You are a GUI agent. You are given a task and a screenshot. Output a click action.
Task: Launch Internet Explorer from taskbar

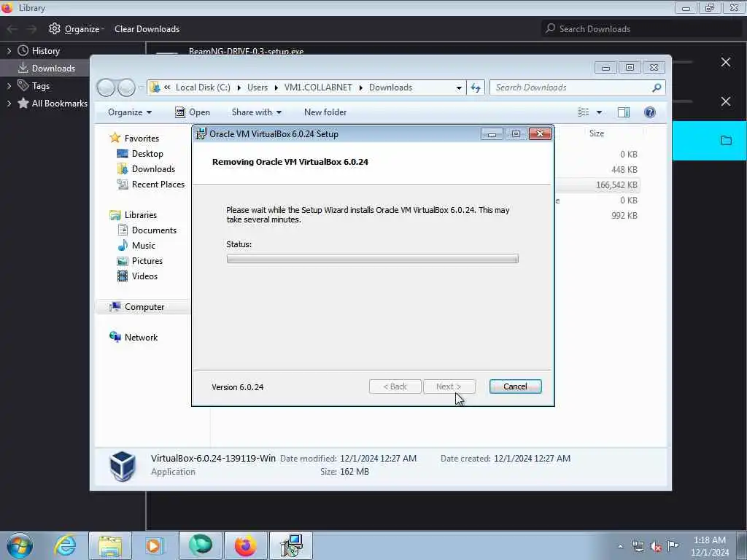pos(65,545)
